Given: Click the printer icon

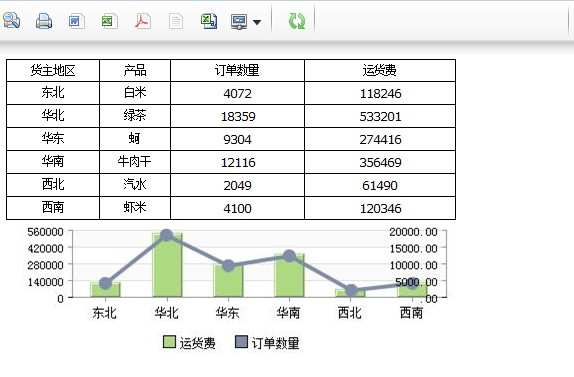Looking at the screenshot, I should [44, 21].
